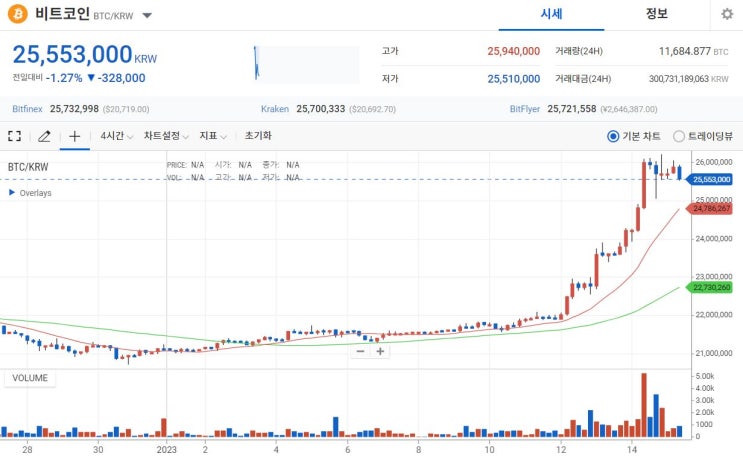Click the -1.27% change percentage

[64, 78]
